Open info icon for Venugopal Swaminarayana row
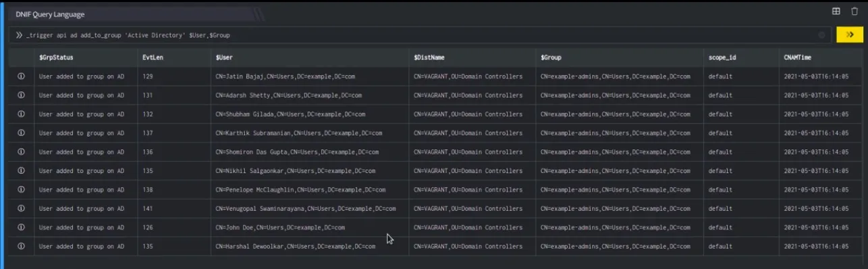 (21, 209)
